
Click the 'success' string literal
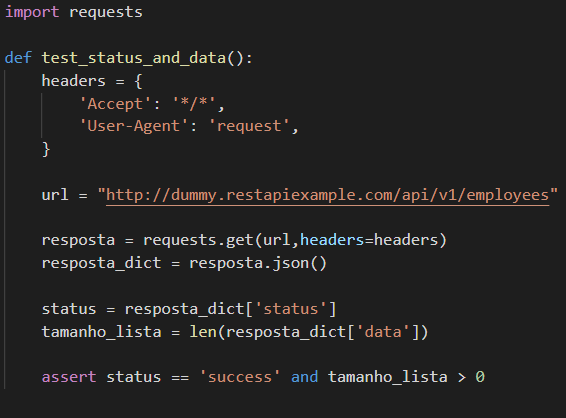(240, 378)
